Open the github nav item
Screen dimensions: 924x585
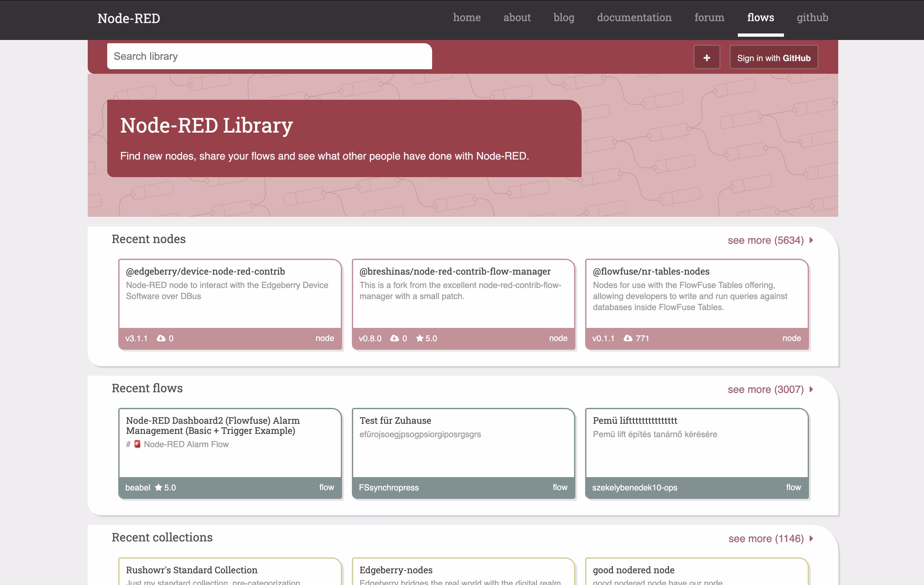812,17
